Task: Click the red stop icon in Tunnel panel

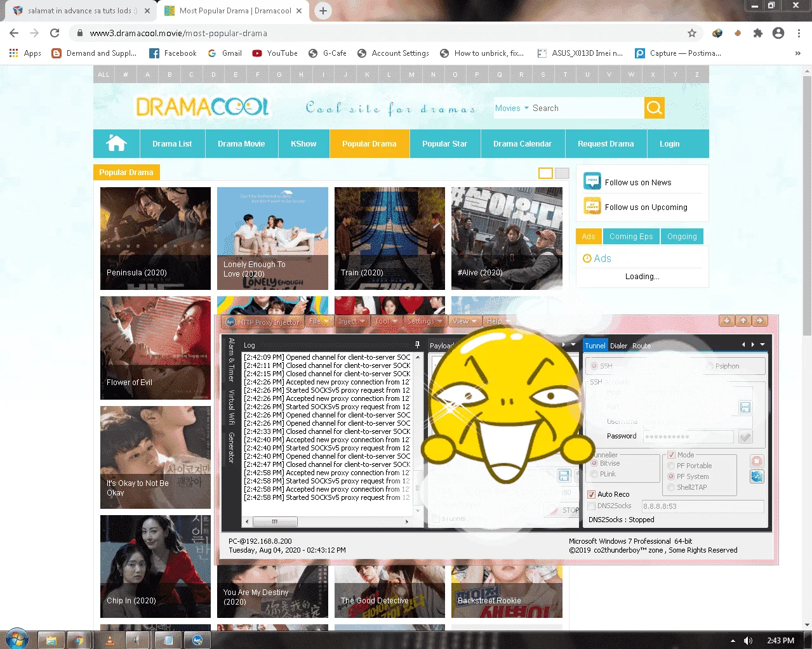Action: pyautogui.click(x=757, y=461)
